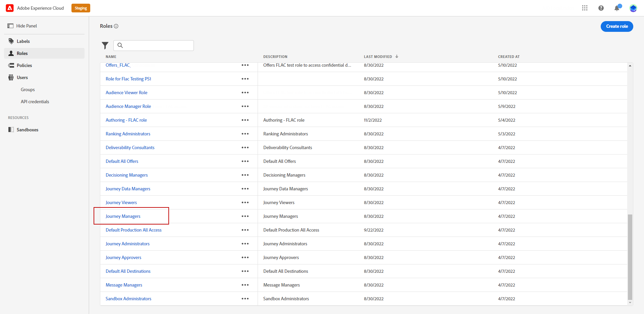The image size is (644, 314).
Task: Open more actions for Deliverability Consultants
Action: pyautogui.click(x=245, y=147)
